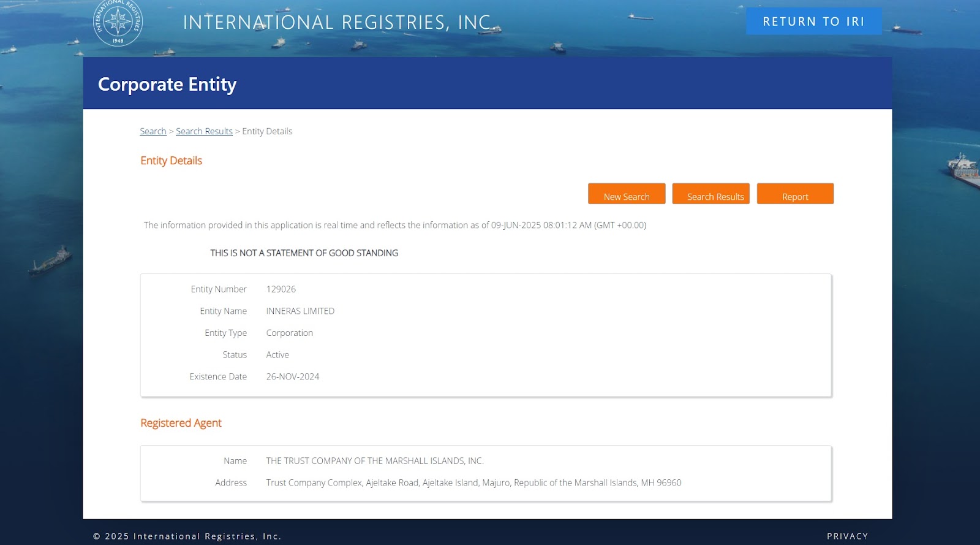
Task: Click the Entity Type field label
Action: (226, 333)
